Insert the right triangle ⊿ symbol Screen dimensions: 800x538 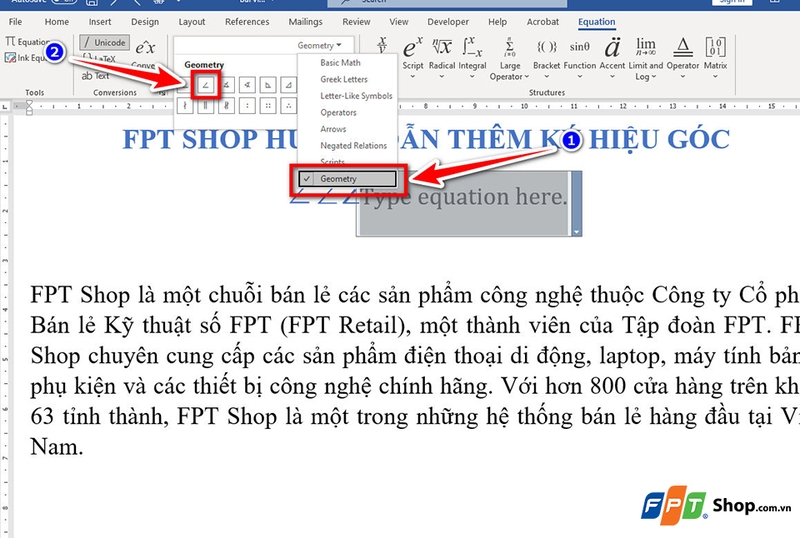click(289, 85)
